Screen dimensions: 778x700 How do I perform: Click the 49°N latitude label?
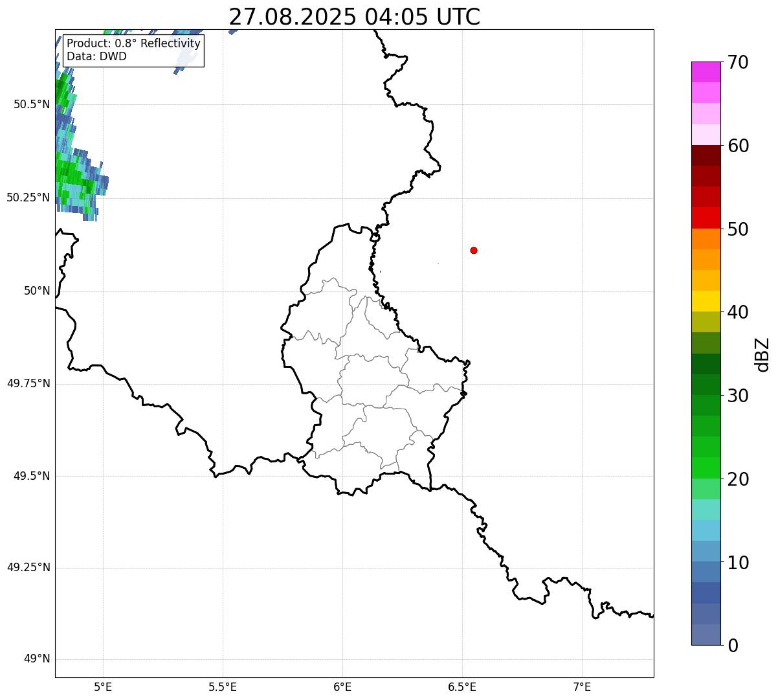coord(37,659)
